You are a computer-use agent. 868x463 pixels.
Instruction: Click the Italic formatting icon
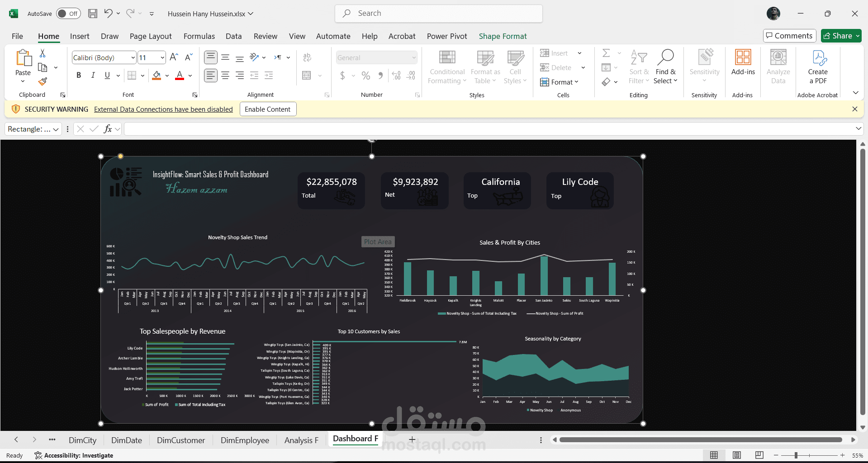point(93,76)
